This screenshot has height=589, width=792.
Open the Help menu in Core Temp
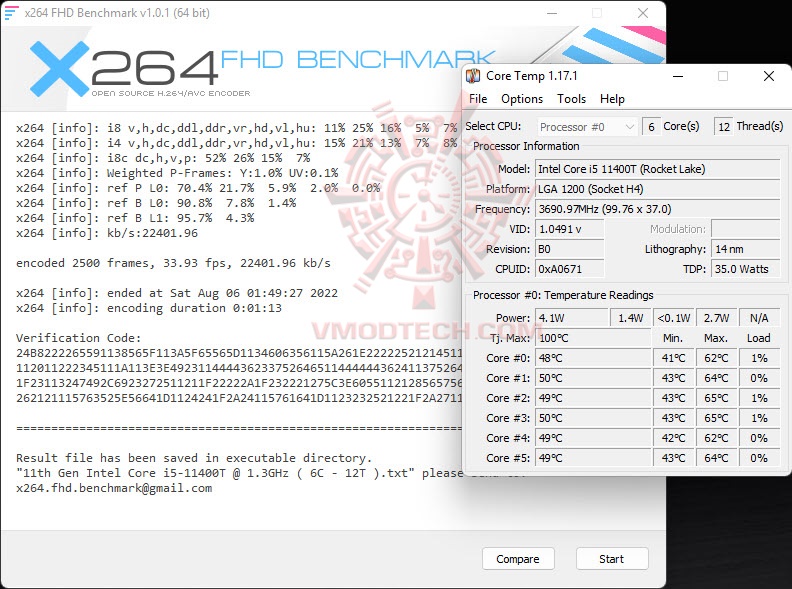point(612,99)
